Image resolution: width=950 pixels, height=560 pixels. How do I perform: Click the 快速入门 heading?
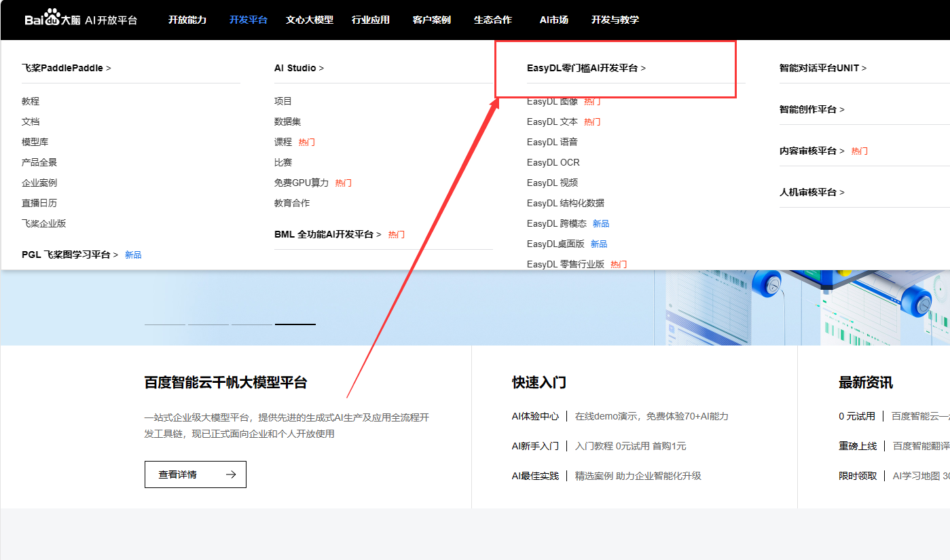(539, 382)
